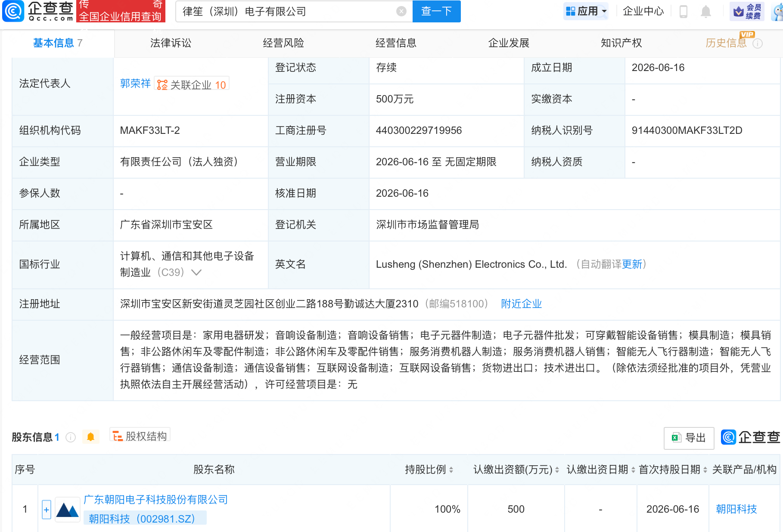Sort by 认缴出资日期 column arrows

coord(633,470)
